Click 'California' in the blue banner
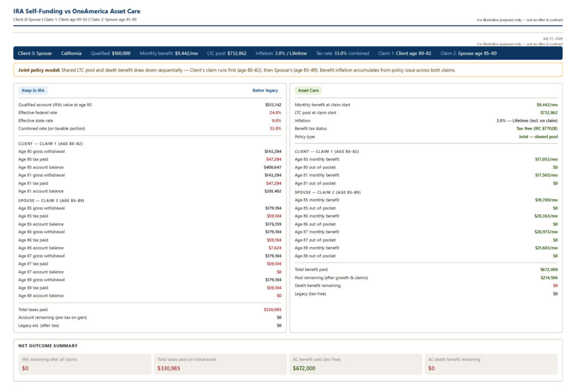 coord(71,53)
